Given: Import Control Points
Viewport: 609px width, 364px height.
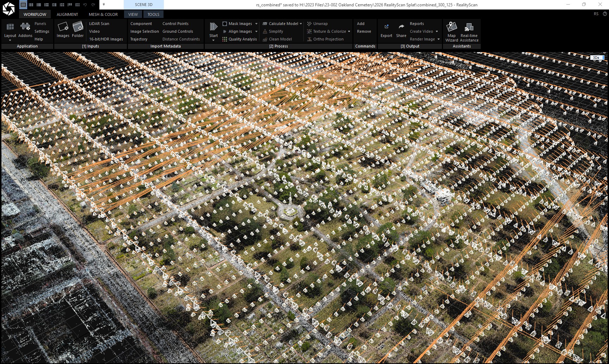Looking at the screenshot, I should (176, 24).
